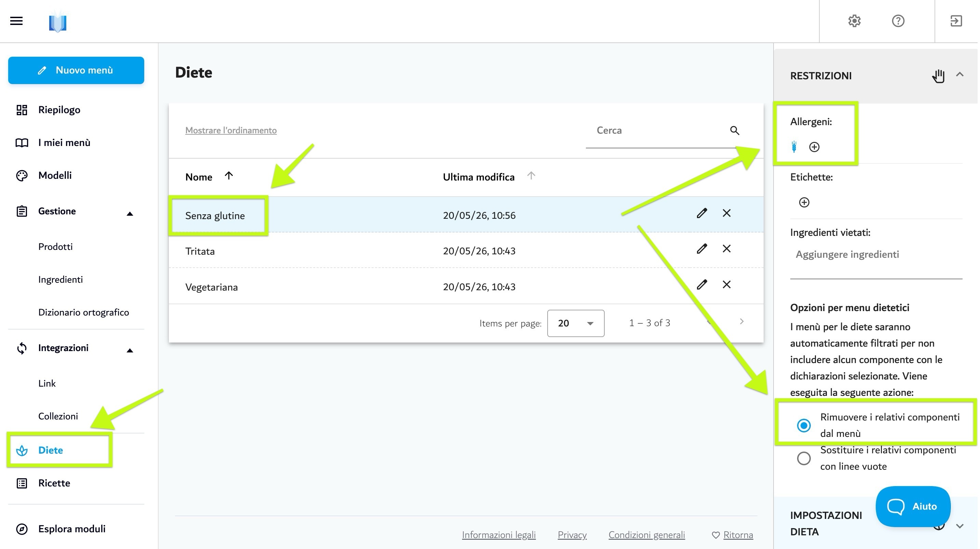Open Dizionario ortografico
The width and height of the screenshot is (980, 549).
[84, 312]
